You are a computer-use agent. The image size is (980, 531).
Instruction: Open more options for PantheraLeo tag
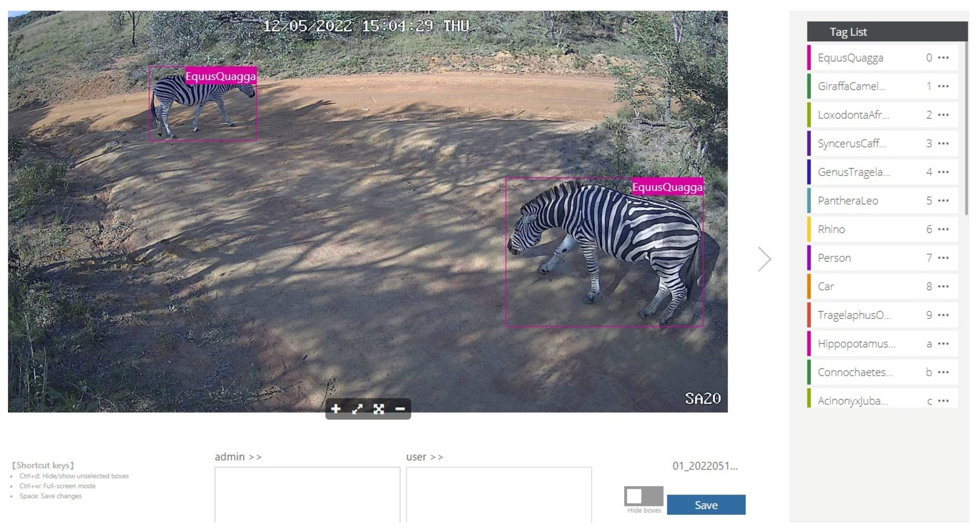(x=943, y=201)
